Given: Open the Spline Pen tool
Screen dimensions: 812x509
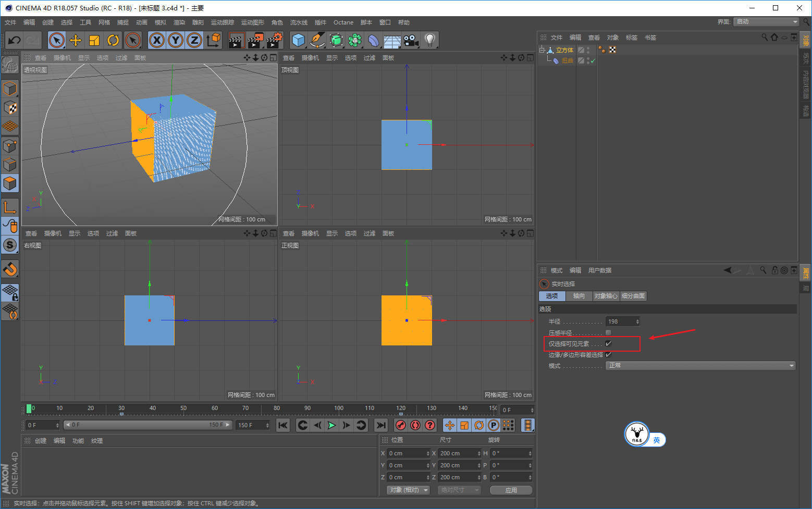Looking at the screenshot, I should [317, 40].
